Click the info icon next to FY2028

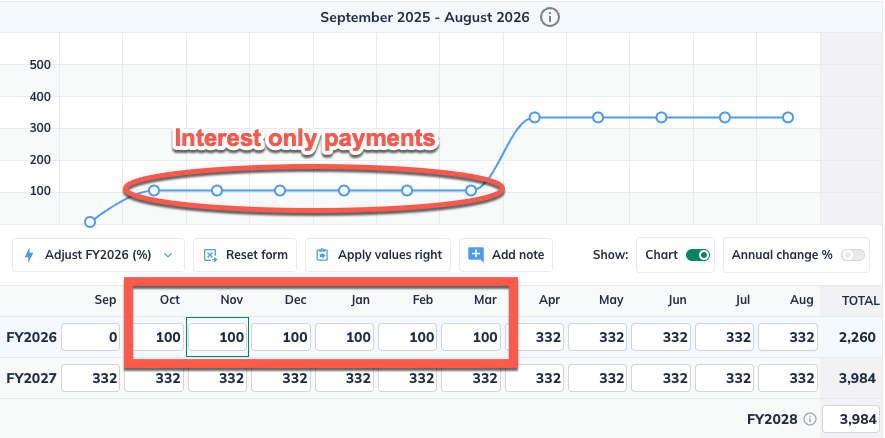(810, 419)
